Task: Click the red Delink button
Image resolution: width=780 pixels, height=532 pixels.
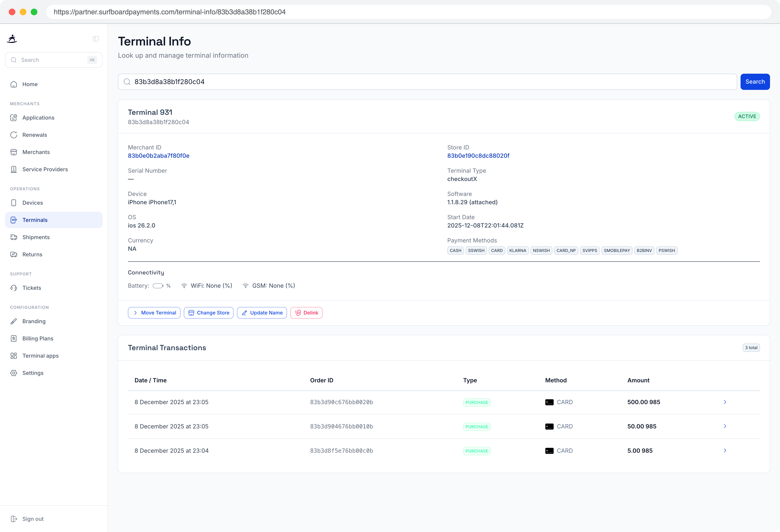Action: (x=307, y=313)
